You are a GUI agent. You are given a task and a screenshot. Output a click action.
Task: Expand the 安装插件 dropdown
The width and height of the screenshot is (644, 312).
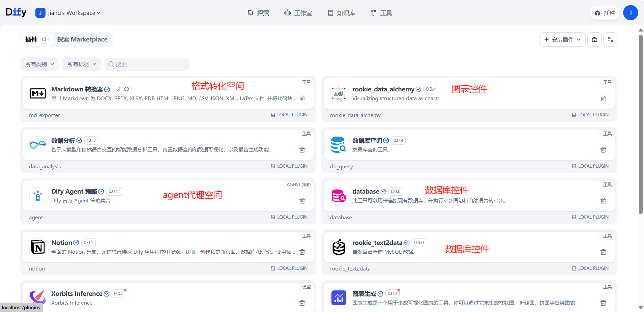562,39
